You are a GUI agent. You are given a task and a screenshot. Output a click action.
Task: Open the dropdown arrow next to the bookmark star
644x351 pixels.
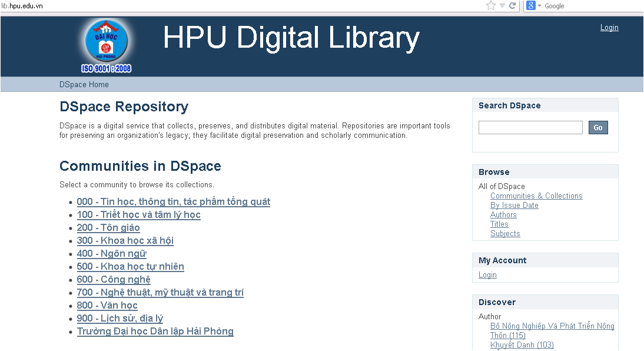point(501,5)
